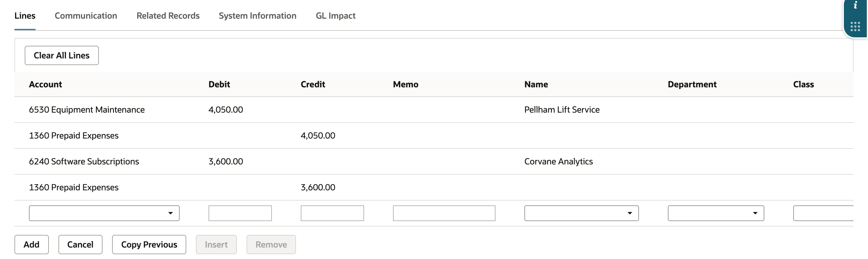Click the Department column header
This screenshot has width=868, height=259.
(692, 85)
